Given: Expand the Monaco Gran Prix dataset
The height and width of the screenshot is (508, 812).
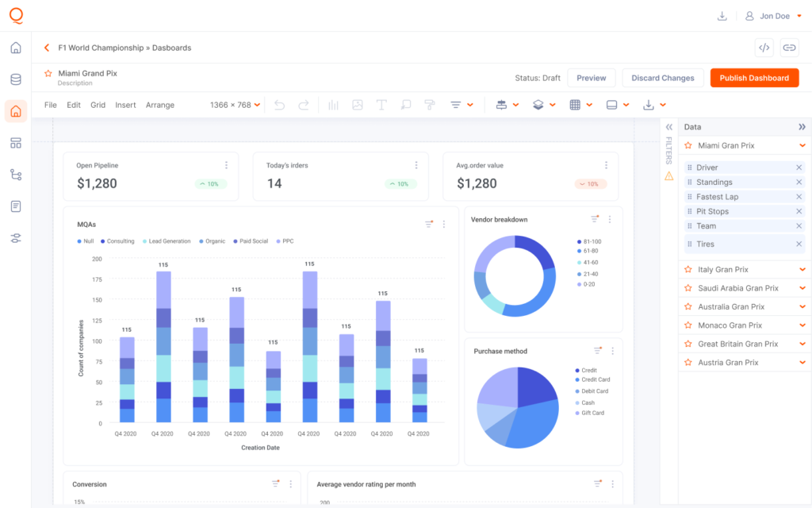Looking at the screenshot, I should pyautogui.click(x=802, y=325).
